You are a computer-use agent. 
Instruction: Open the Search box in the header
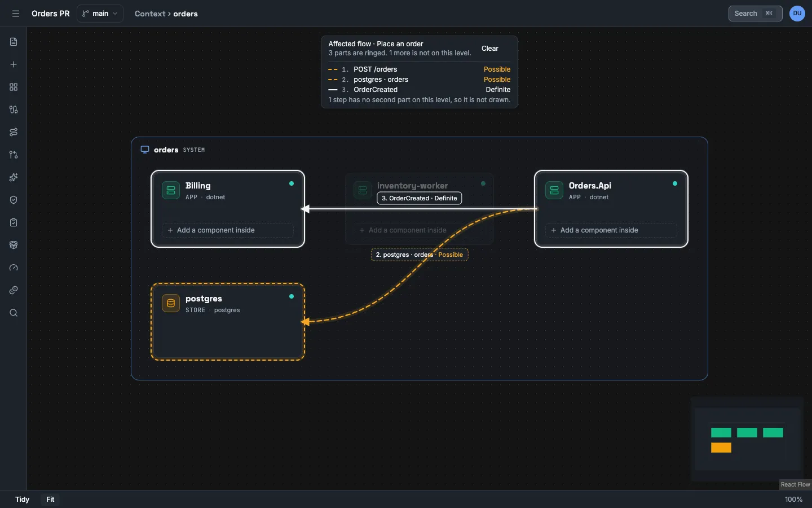click(755, 14)
